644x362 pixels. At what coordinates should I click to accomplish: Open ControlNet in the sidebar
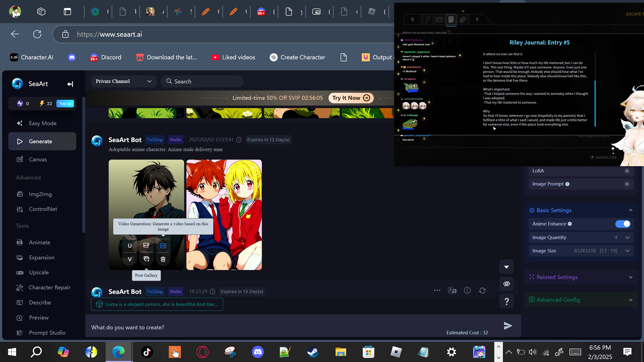[x=42, y=209]
